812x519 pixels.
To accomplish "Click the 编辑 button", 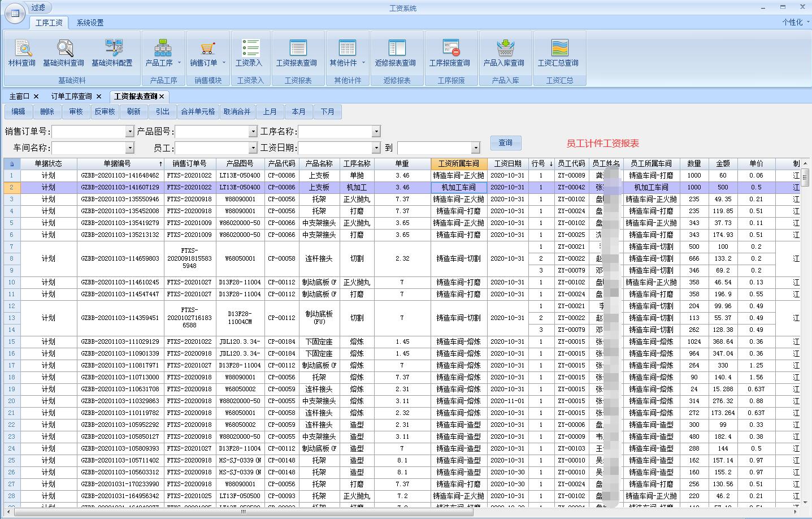I will click(x=19, y=112).
